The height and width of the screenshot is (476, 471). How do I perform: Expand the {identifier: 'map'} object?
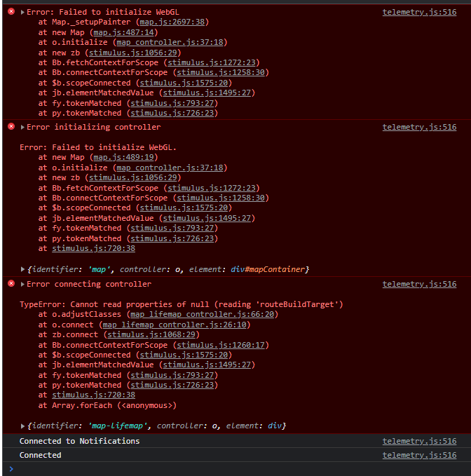23,269
